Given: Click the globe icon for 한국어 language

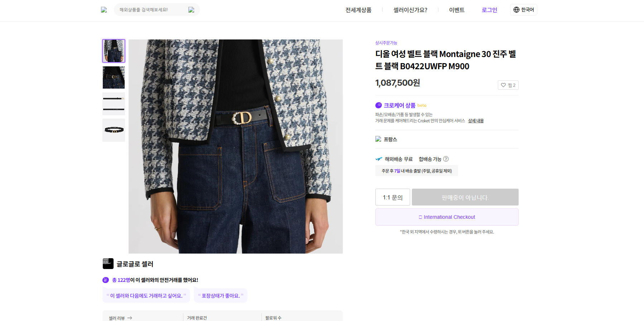Looking at the screenshot, I should tap(516, 10).
